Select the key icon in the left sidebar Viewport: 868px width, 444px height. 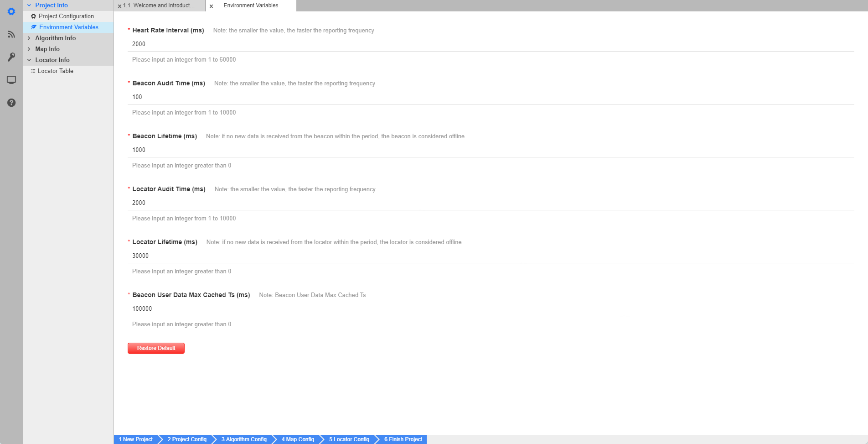[11, 57]
